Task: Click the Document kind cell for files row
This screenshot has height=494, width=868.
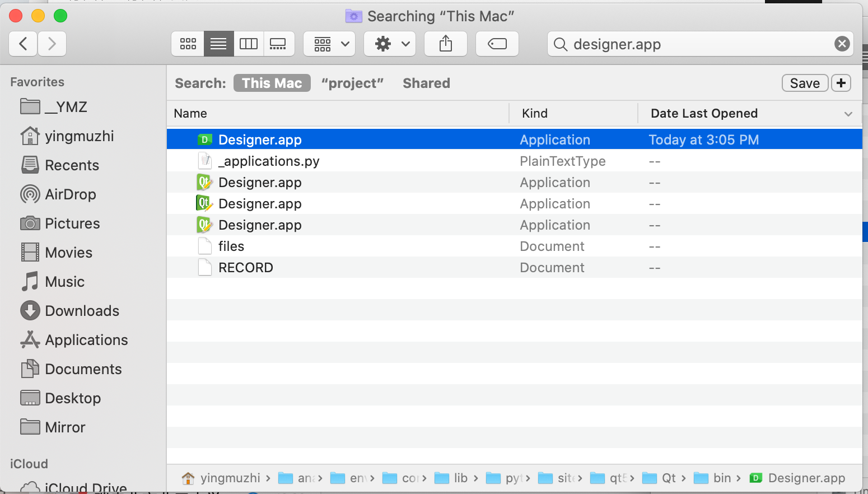Action: (x=552, y=246)
